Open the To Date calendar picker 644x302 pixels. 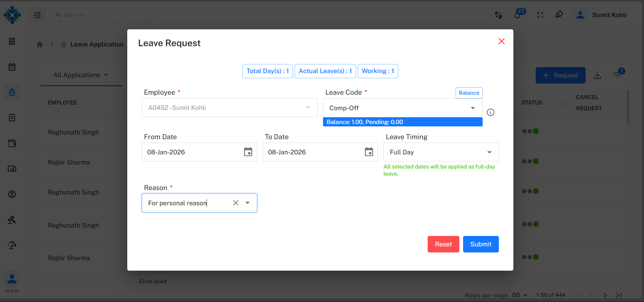pos(369,152)
